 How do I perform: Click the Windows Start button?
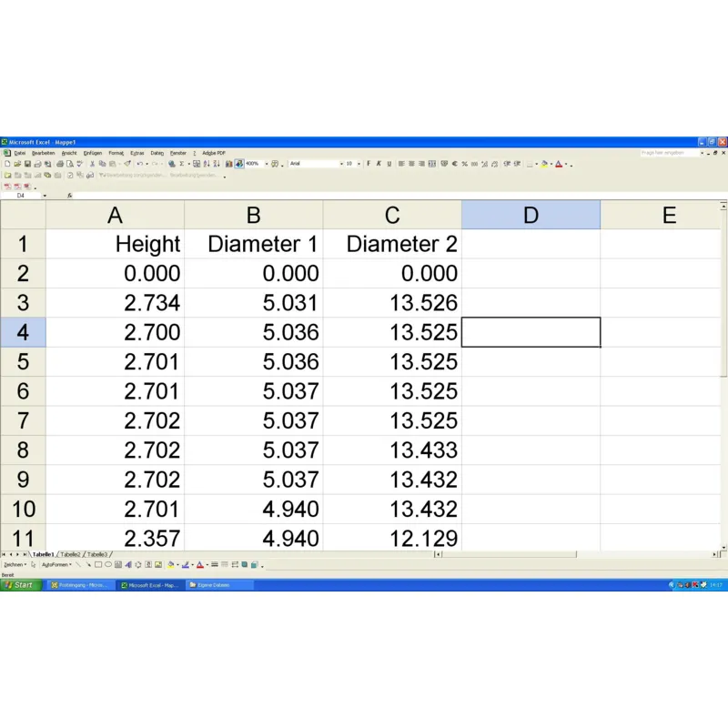tap(21, 585)
